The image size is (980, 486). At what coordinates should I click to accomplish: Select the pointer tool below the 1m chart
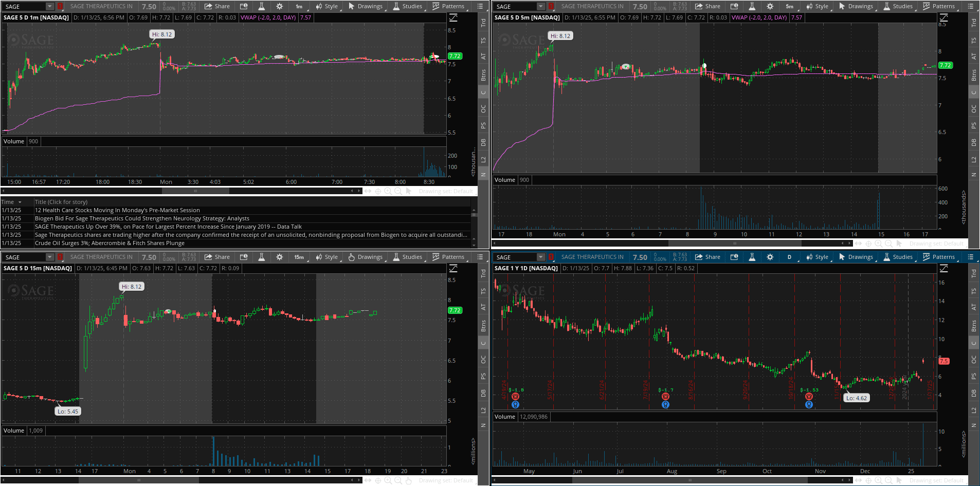pyautogui.click(x=409, y=191)
